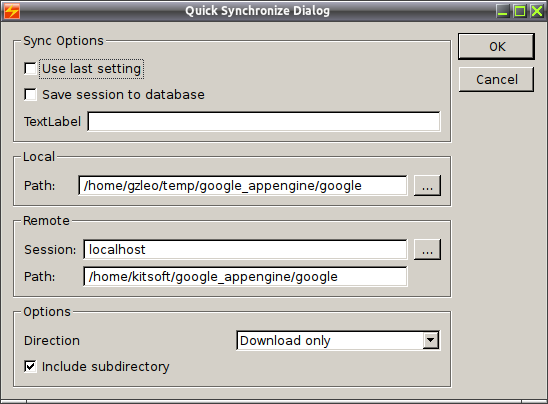The width and height of the screenshot is (548, 404).
Task: Click the Direction label text
Action: click(52, 341)
